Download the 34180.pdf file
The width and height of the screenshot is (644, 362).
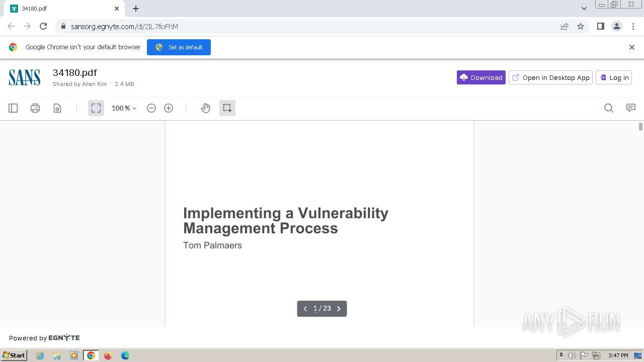481,77
